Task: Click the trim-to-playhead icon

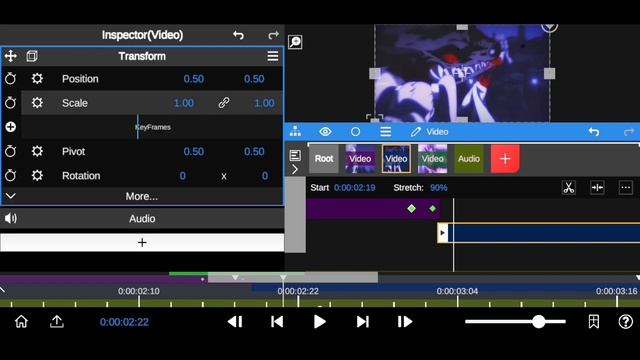Action: (x=597, y=188)
